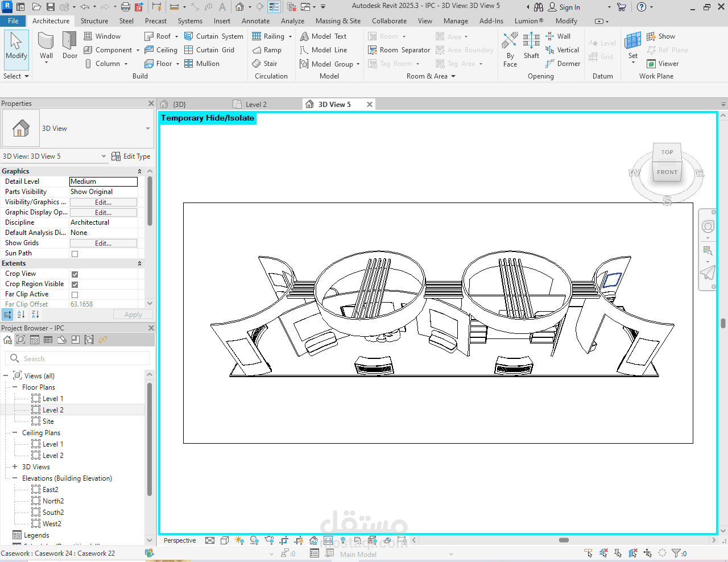This screenshot has height=562, width=728.
Task: Enable the Sun Path checkbox
Action: (x=75, y=254)
